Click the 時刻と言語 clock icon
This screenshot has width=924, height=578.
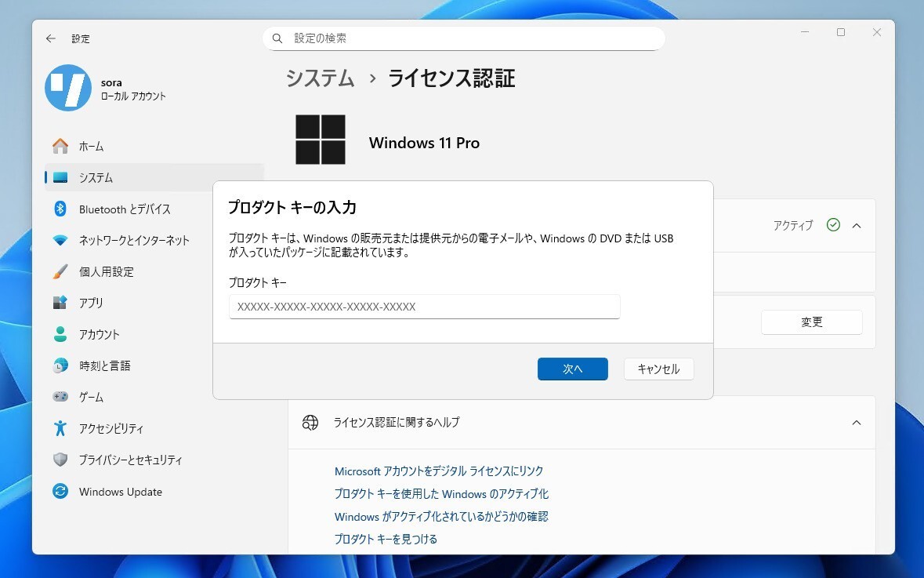pos(60,365)
